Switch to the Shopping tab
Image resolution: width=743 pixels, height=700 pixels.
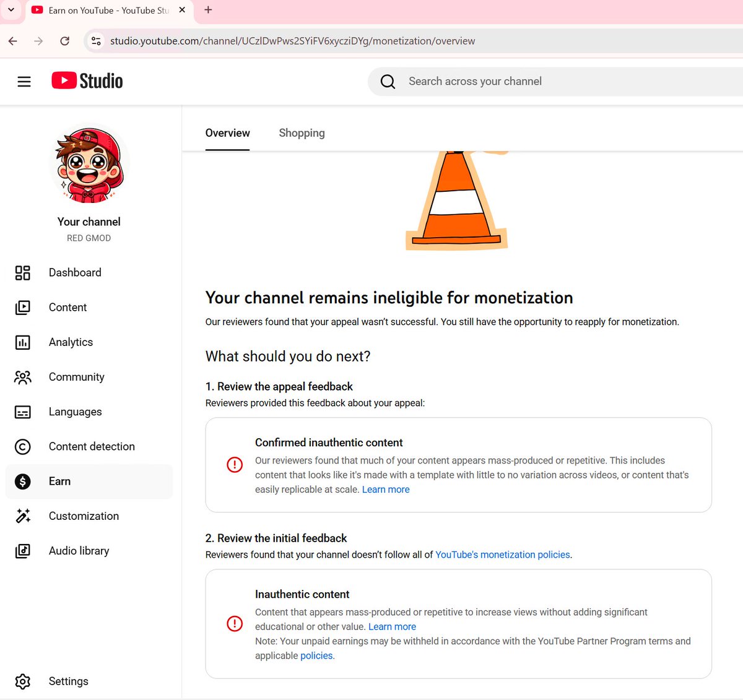(x=302, y=133)
